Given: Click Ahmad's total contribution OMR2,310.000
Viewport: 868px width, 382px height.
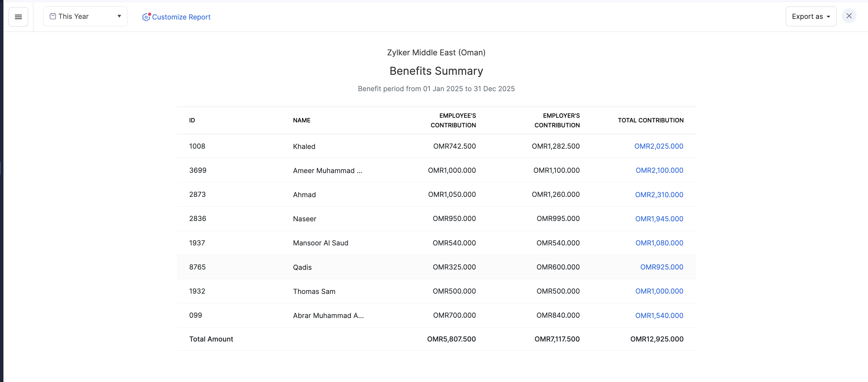Looking at the screenshot, I should coord(659,195).
